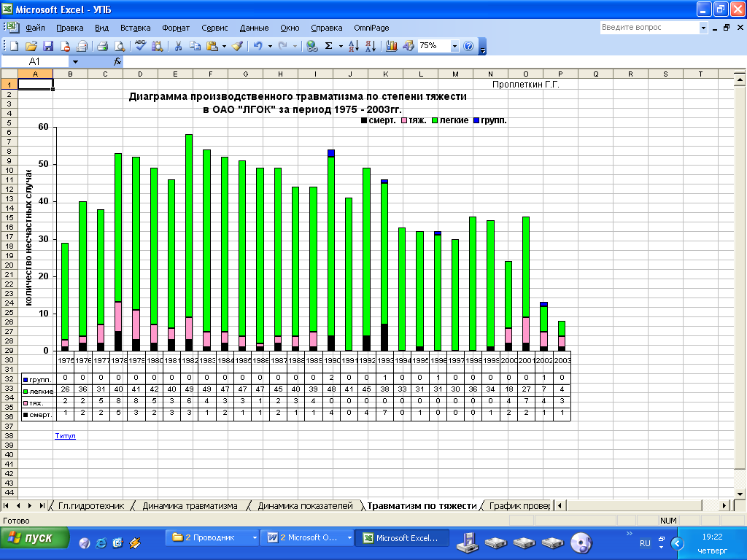This screenshot has height=560, width=747.
Task: Expand the zoom 75% dropdown
Action: tap(454, 46)
